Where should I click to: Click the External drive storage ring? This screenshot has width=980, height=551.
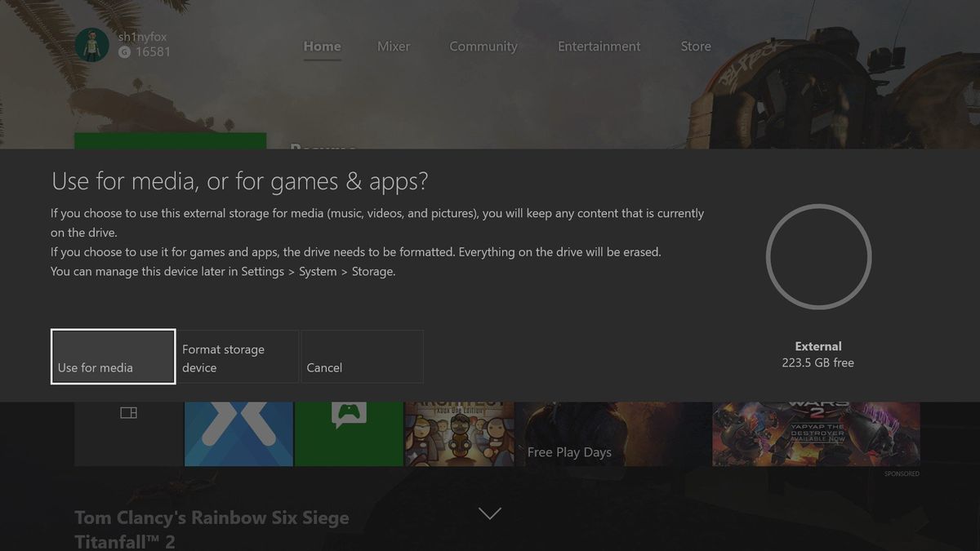818,256
